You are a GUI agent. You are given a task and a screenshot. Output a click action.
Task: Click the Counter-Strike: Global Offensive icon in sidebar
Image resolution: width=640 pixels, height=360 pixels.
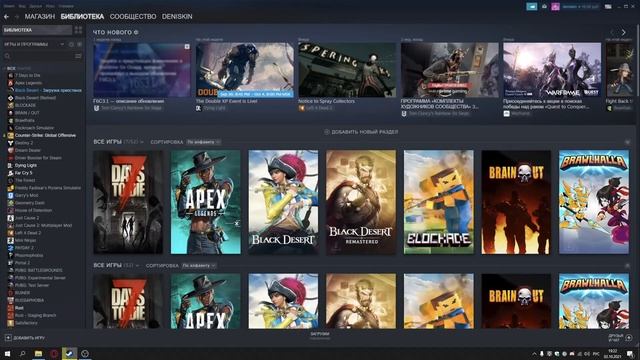pyautogui.click(x=11, y=135)
